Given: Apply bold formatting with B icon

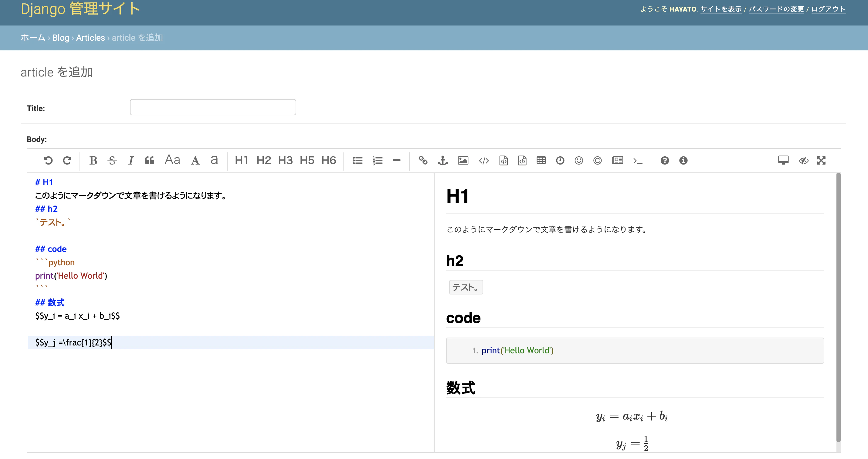Looking at the screenshot, I should (x=93, y=160).
